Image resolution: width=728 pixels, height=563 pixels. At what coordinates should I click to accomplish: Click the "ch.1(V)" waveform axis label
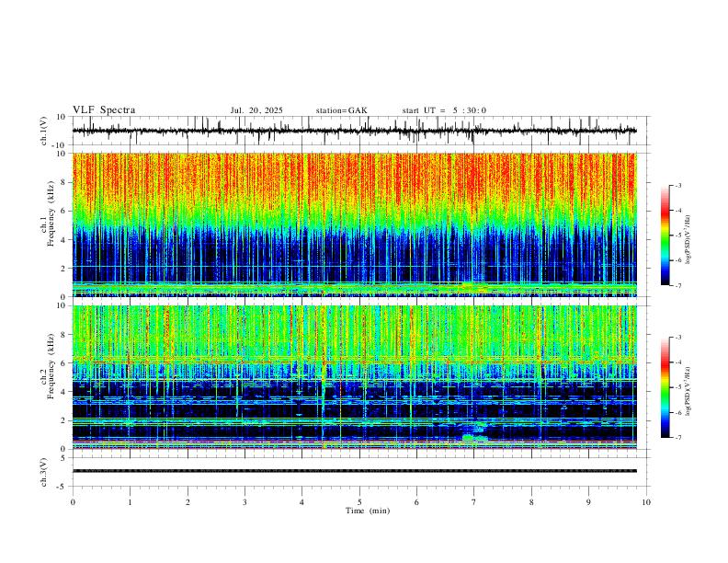(x=44, y=131)
